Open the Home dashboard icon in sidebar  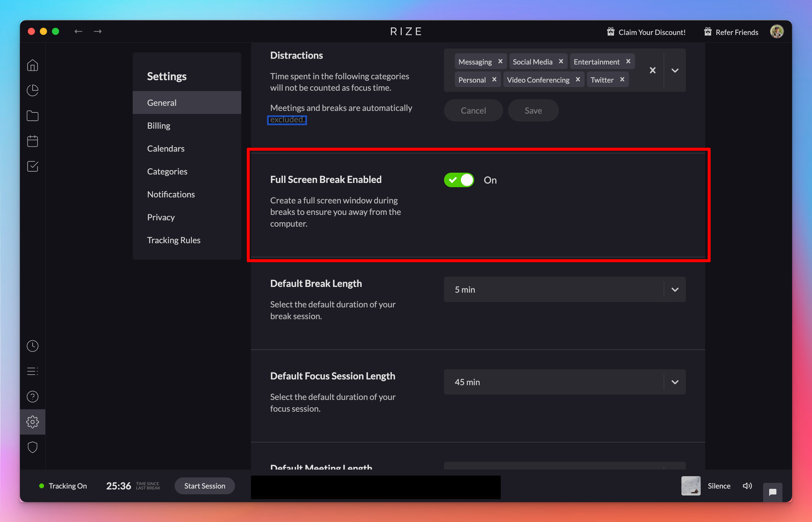coord(33,65)
